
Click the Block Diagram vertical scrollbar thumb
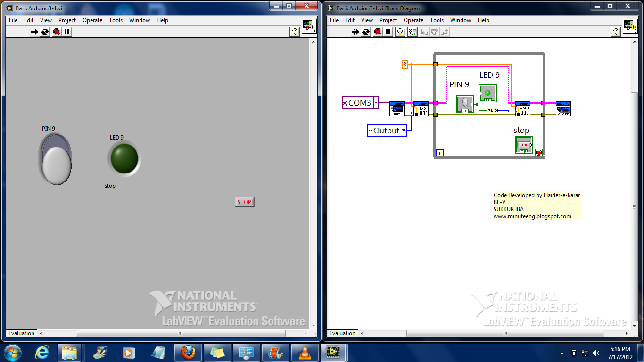click(x=635, y=207)
